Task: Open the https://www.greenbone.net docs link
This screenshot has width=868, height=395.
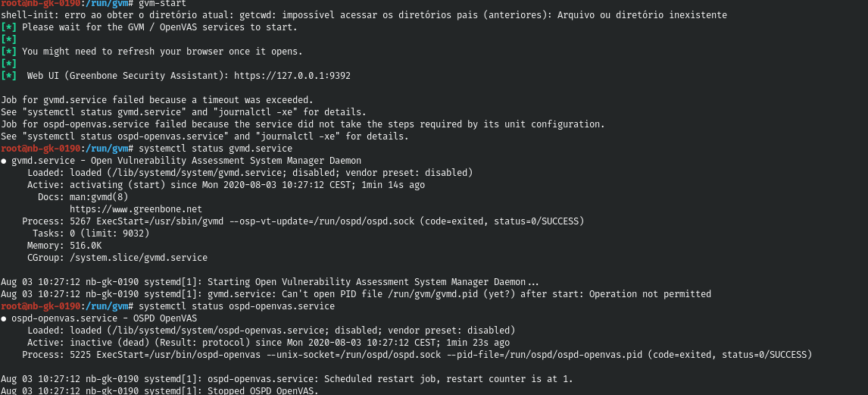Action: click(136, 209)
